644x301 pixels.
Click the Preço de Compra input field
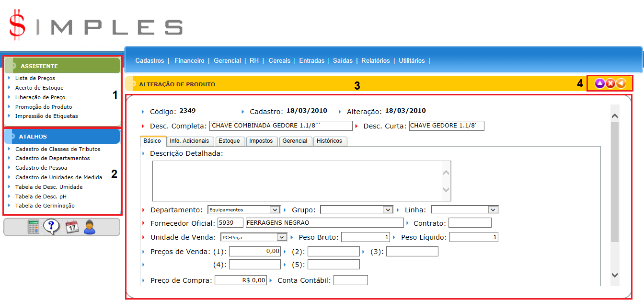241,280
